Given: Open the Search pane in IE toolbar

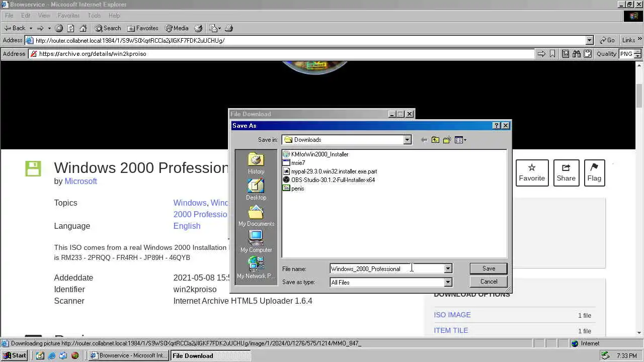Looking at the screenshot, I should 108,28.
